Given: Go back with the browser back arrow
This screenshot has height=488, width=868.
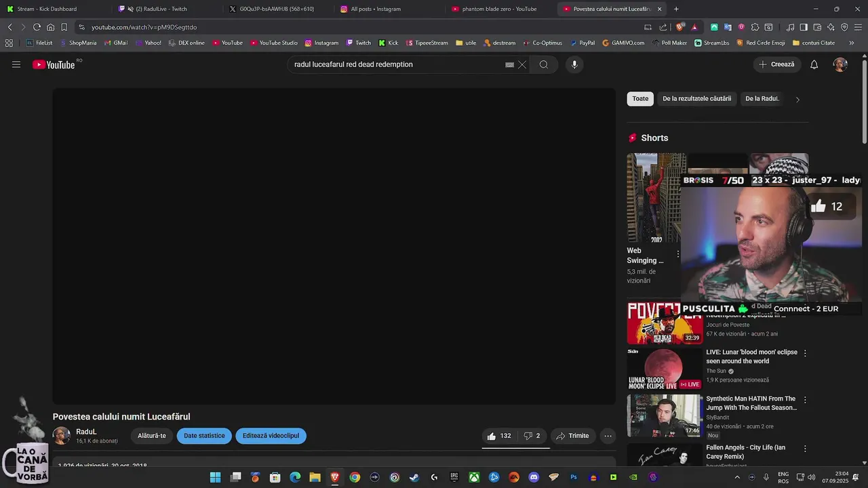Looking at the screenshot, I should (9, 27).
